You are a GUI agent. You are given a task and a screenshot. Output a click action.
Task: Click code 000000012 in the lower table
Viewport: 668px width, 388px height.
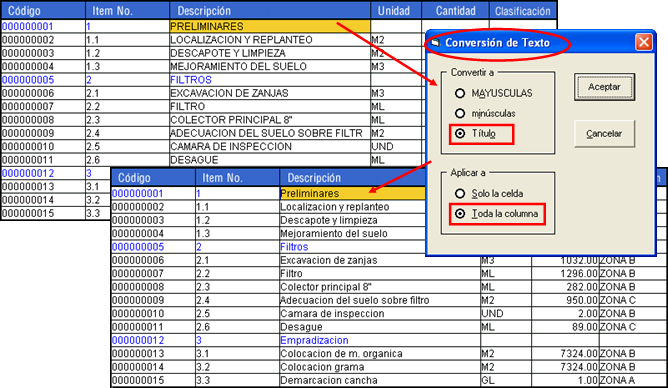pos(153,340)
